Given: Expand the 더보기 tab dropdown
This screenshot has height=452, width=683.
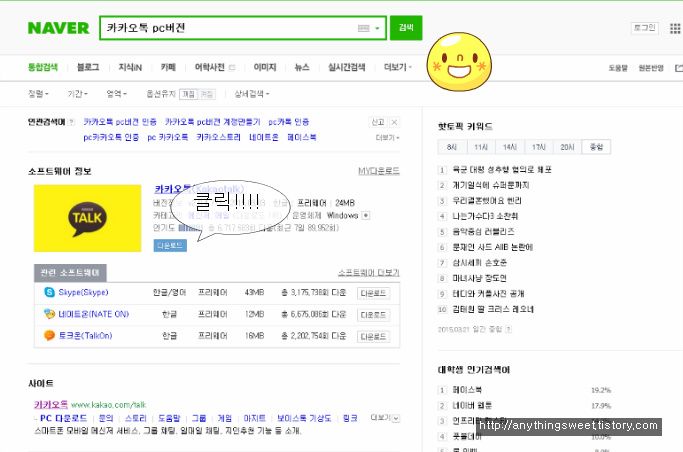Looking at the screenshot, I should [397, 67].
